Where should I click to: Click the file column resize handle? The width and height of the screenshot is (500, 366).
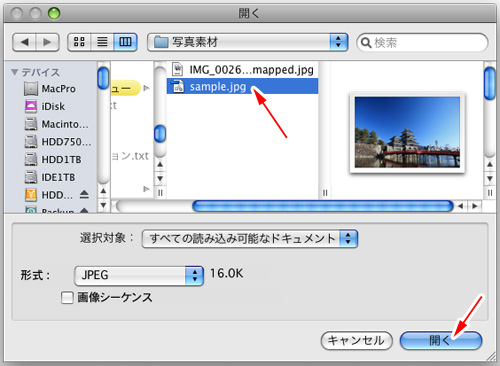coord(325,193)
